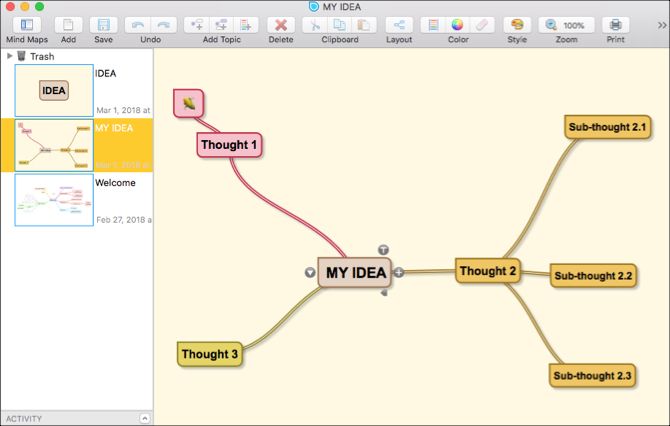Click the IDEA title in sidebar list
The image size is (670, 426).
click(x=106, y=73)
